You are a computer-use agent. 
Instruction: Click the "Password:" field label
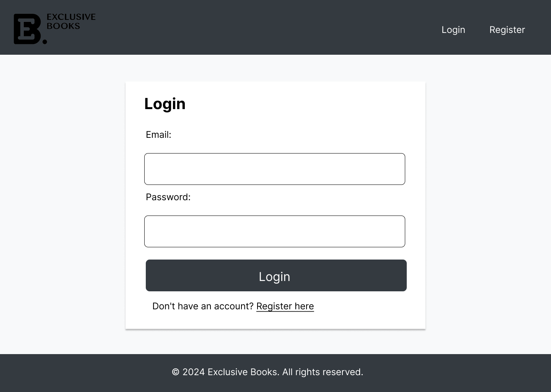click(x=168, y=197)
